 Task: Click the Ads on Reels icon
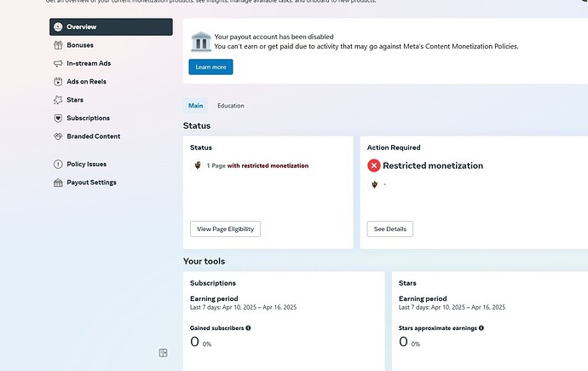[58, 81]
